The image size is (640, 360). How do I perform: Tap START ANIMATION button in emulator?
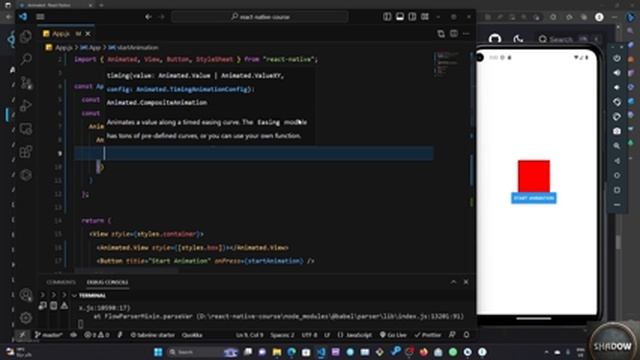tap(533, 198)
